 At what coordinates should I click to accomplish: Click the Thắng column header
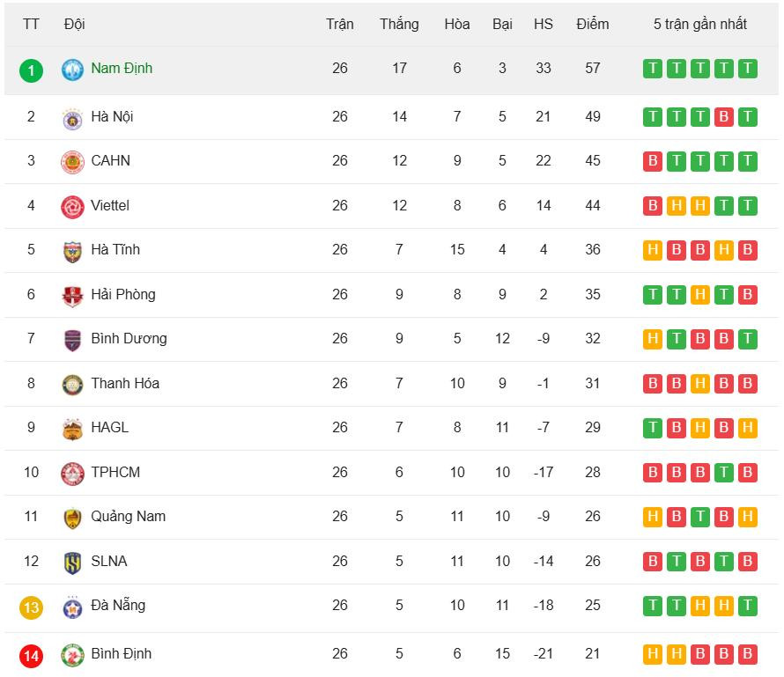399,25
